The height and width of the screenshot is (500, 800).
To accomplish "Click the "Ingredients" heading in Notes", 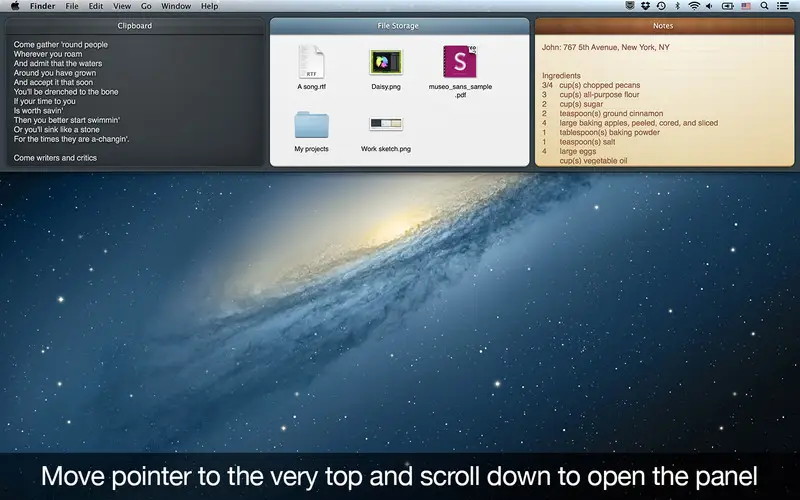I will coord(561,76).
